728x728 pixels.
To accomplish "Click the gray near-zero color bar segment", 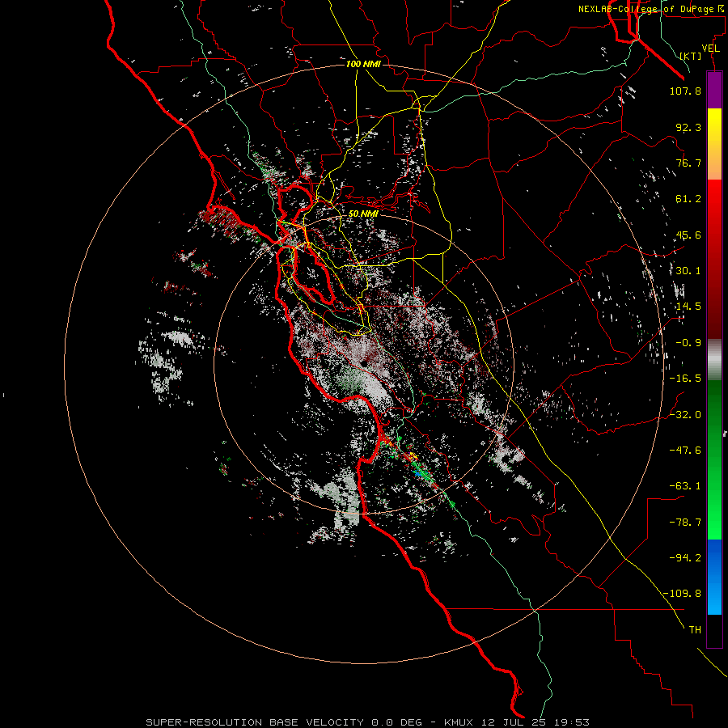I will coord(714,359).
